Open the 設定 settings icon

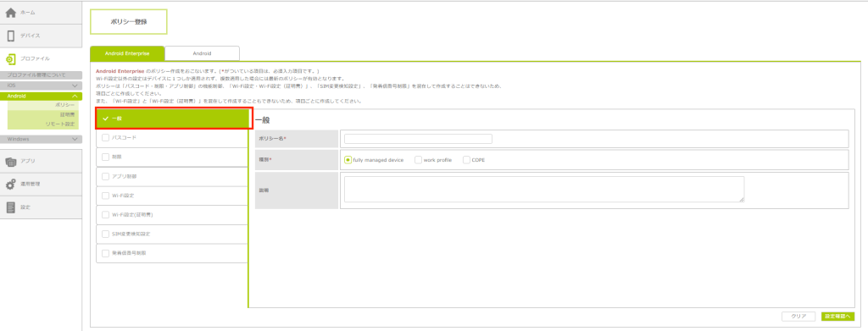[x=10, y=207]
